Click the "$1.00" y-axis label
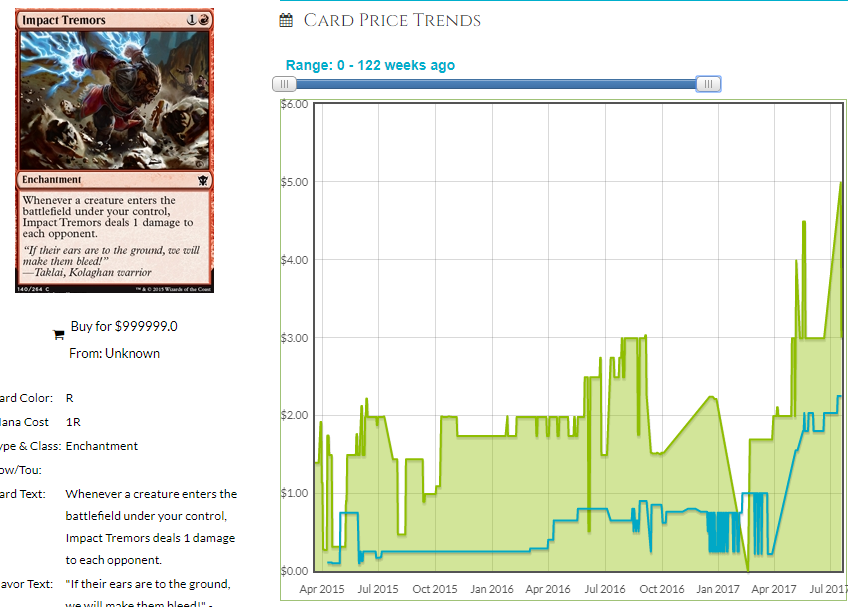 coord(295,493)
